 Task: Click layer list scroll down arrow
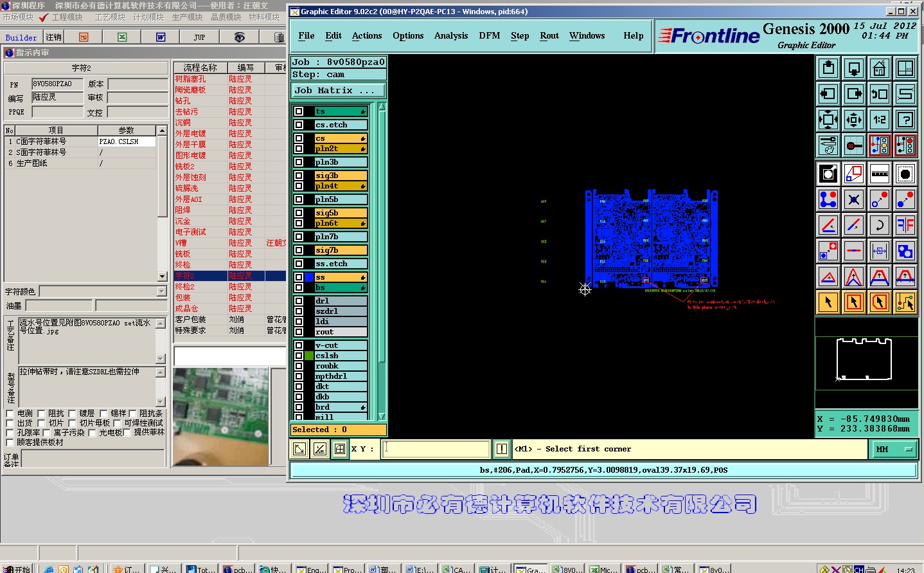tap(382, 417)
